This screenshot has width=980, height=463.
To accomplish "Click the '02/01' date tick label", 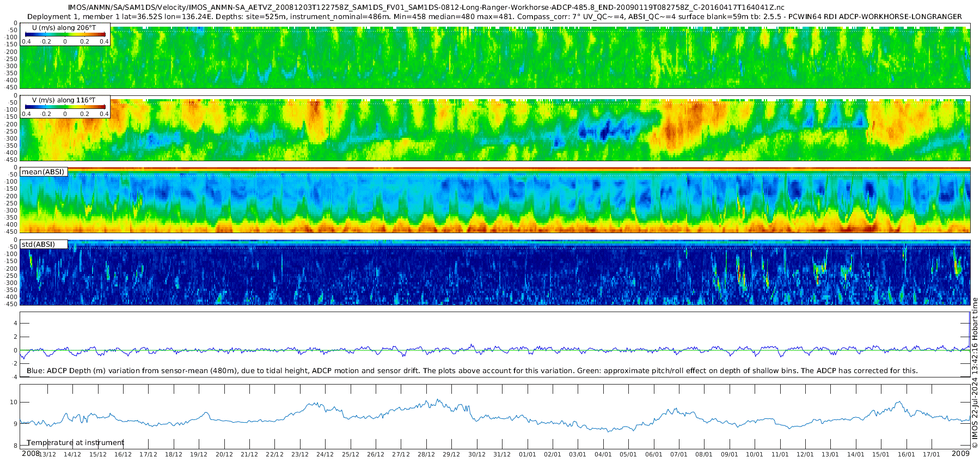I will click(553, 455).
